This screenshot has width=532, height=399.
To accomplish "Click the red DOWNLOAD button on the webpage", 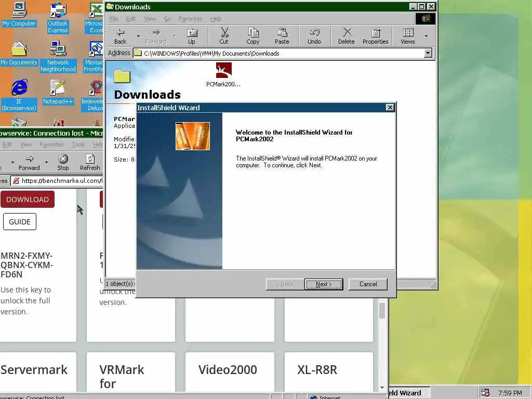I will pos(28,199).
